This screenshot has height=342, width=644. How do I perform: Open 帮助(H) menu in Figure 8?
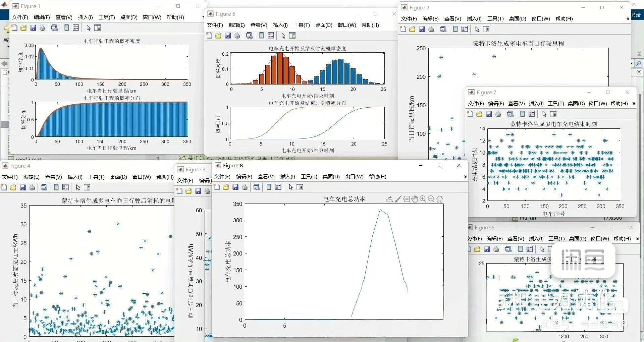(378, 177)
